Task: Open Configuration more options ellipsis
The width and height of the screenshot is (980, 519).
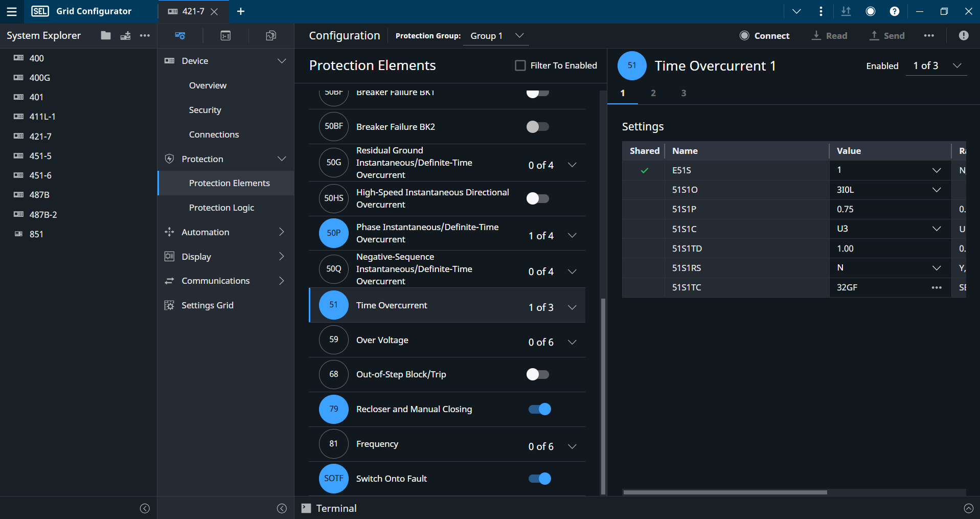Action: [x=929, y=35]
